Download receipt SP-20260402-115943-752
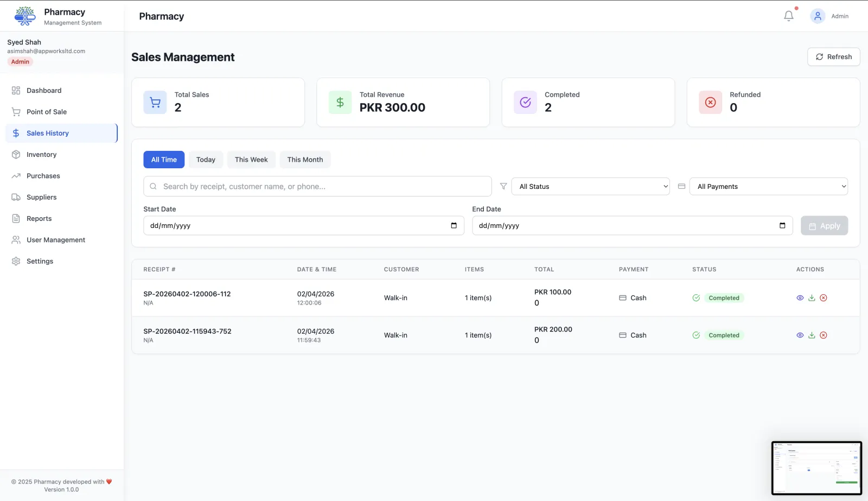This screenshot has height=501, width=868. coord(812,335)
